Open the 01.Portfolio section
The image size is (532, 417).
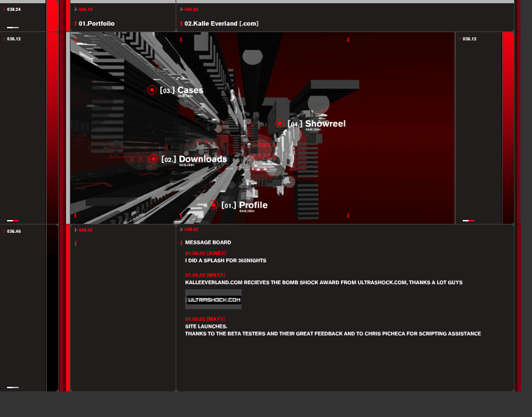[96, 24]
